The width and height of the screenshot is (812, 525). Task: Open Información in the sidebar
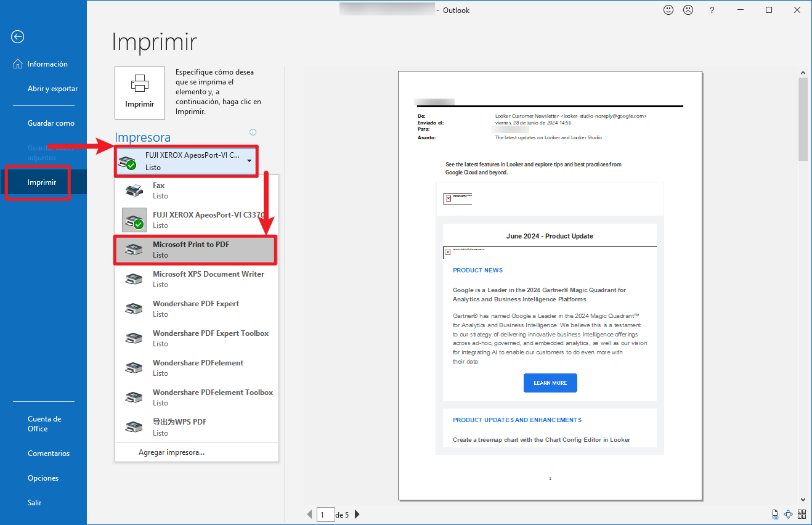43,64
